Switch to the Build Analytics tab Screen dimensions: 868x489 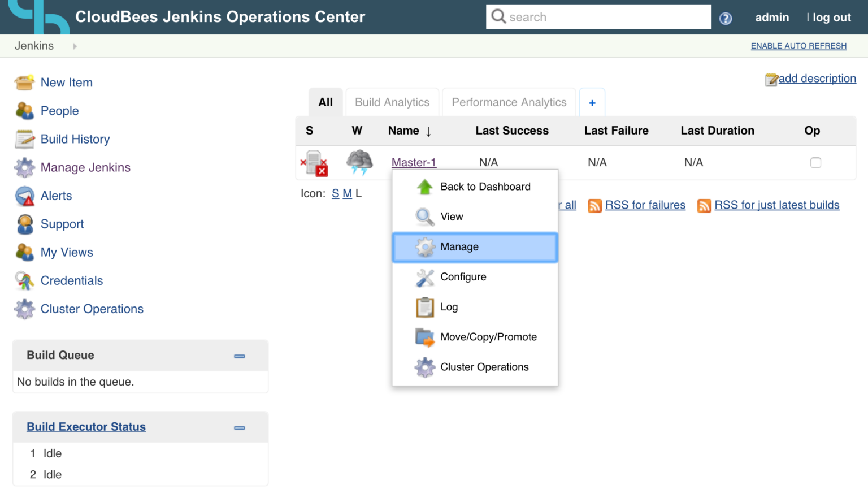click(392, 102)
